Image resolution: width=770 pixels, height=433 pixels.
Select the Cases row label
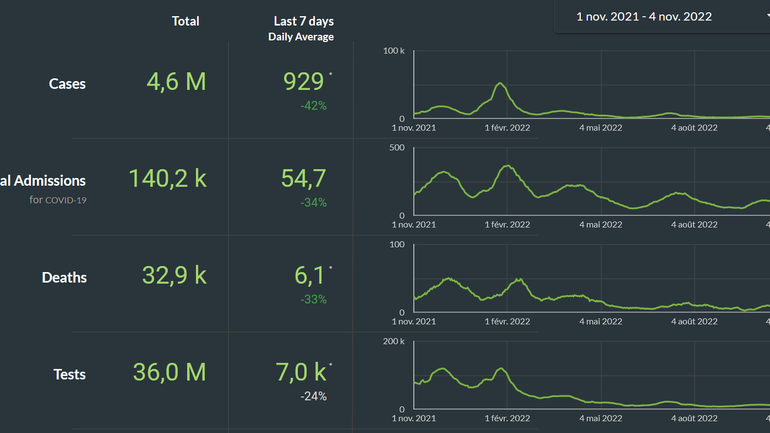[x=67, y=84]
